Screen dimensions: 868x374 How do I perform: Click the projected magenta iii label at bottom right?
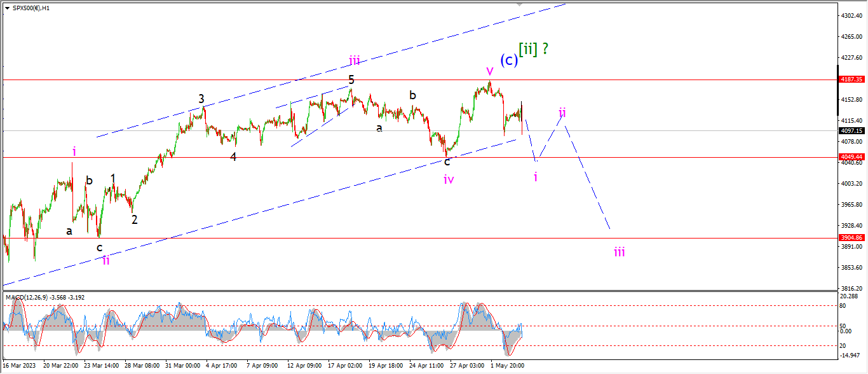619,252
